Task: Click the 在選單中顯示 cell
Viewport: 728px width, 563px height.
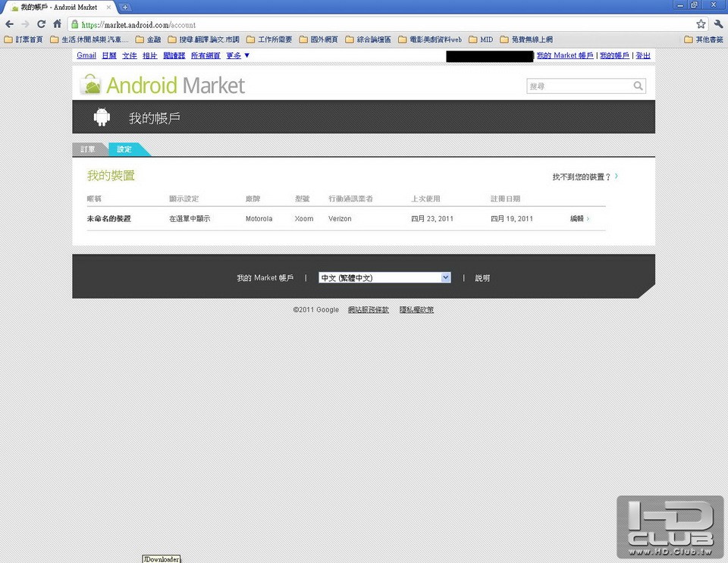Action: [x=190, y=218]
